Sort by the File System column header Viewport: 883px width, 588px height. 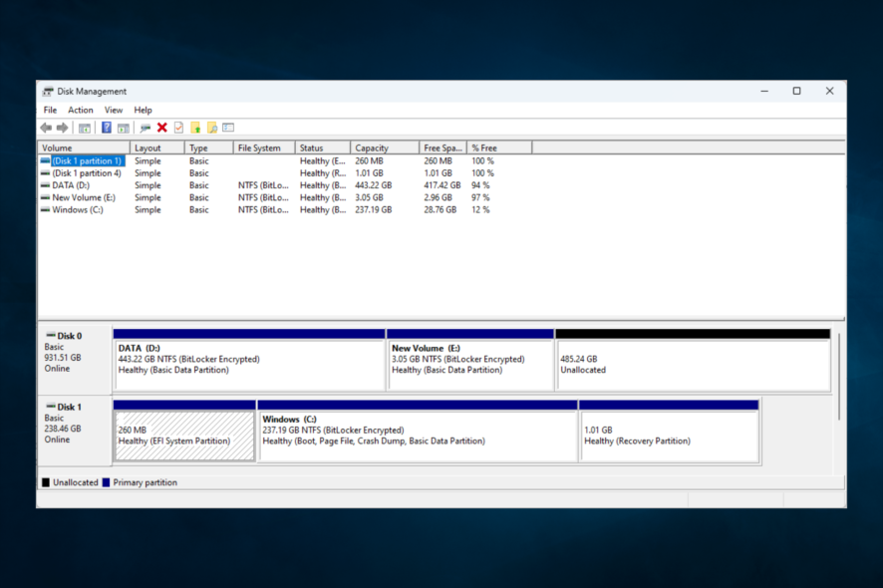(x=264, y=148)
